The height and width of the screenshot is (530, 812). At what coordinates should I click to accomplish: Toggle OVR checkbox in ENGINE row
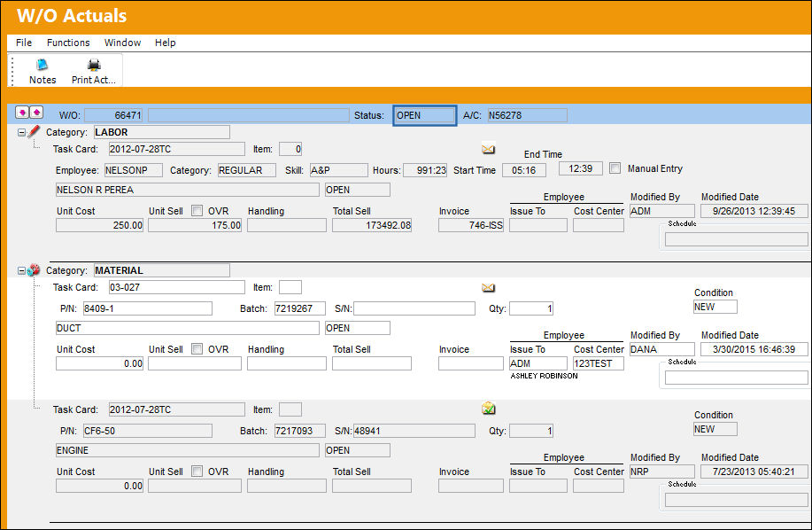click(x=197, y=471)
